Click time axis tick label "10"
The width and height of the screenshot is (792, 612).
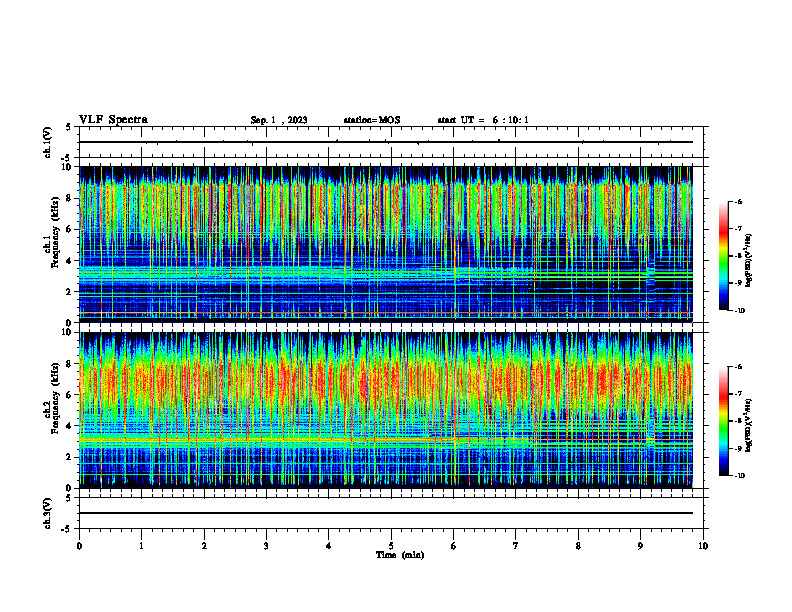point(703,546)
